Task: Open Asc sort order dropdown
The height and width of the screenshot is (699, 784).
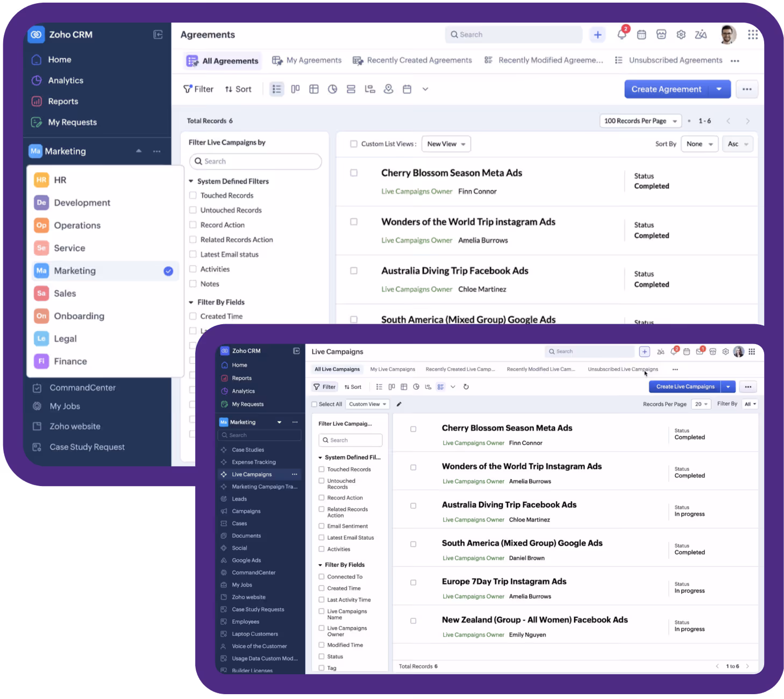Action: coord(738,144)
